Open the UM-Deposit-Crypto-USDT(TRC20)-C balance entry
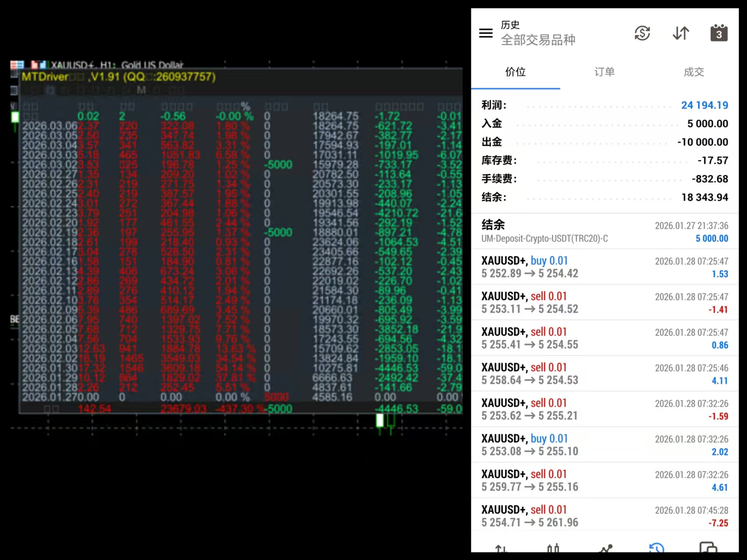The width and height of the screenshot is (747, 560). coord(605,231)
